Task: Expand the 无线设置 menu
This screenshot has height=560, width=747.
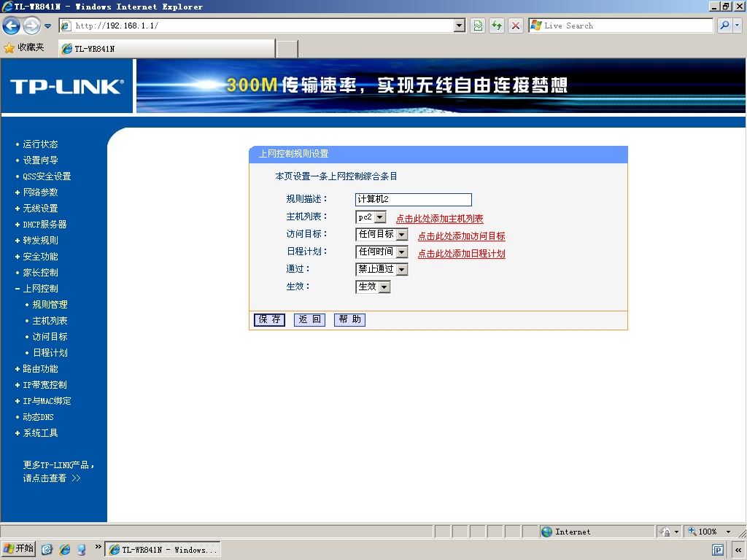Action: (40, 209)
